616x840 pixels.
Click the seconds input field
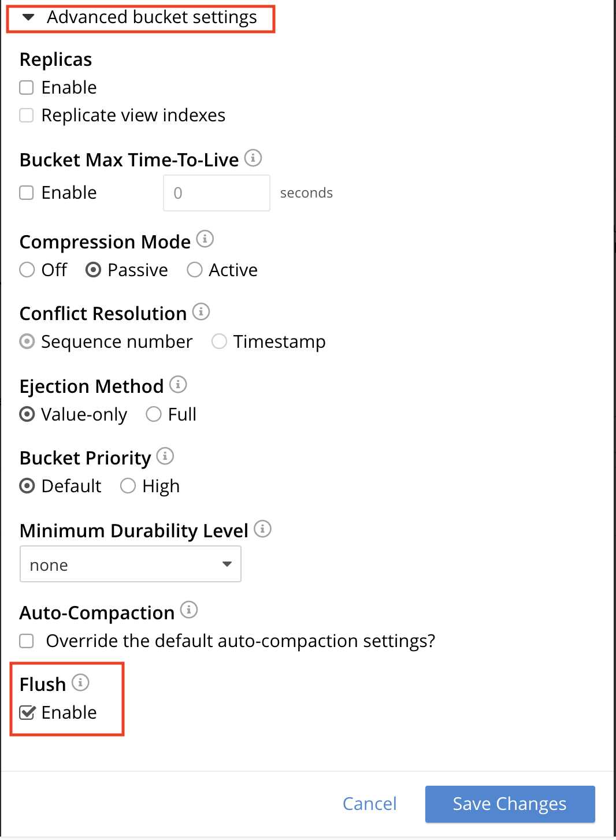click(216, 192)
